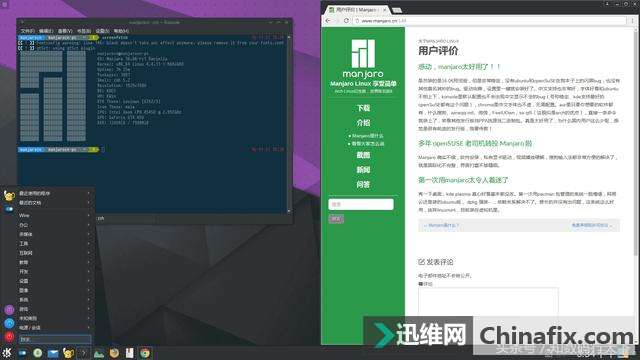Open Chrome's three-dot menu
Screen dimensions: 640x360
633,20
